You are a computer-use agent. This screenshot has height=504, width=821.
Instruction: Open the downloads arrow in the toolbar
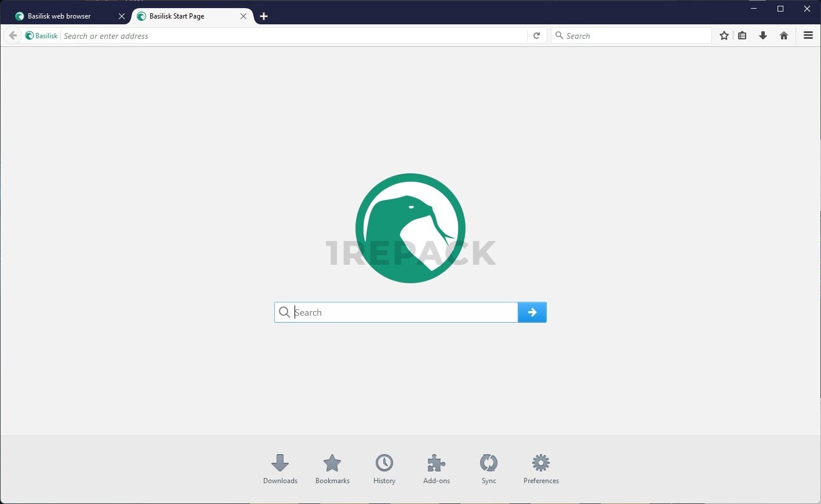tap(763, 35)
